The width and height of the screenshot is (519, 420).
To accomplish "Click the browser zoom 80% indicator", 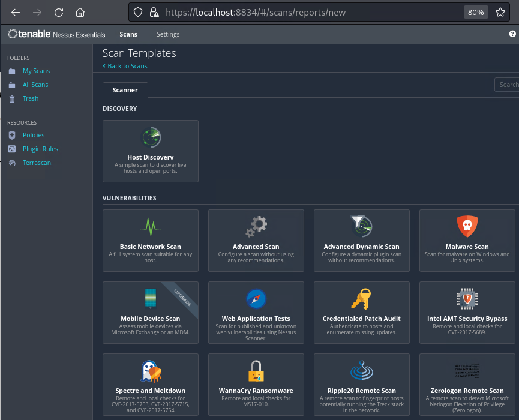I will tap(476, 12).
